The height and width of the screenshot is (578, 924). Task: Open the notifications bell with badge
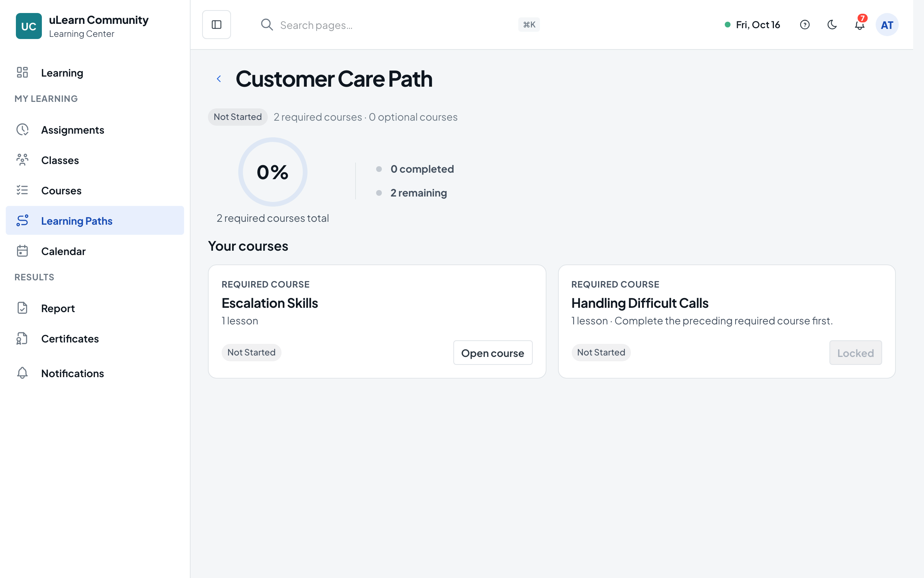[860, 24]
